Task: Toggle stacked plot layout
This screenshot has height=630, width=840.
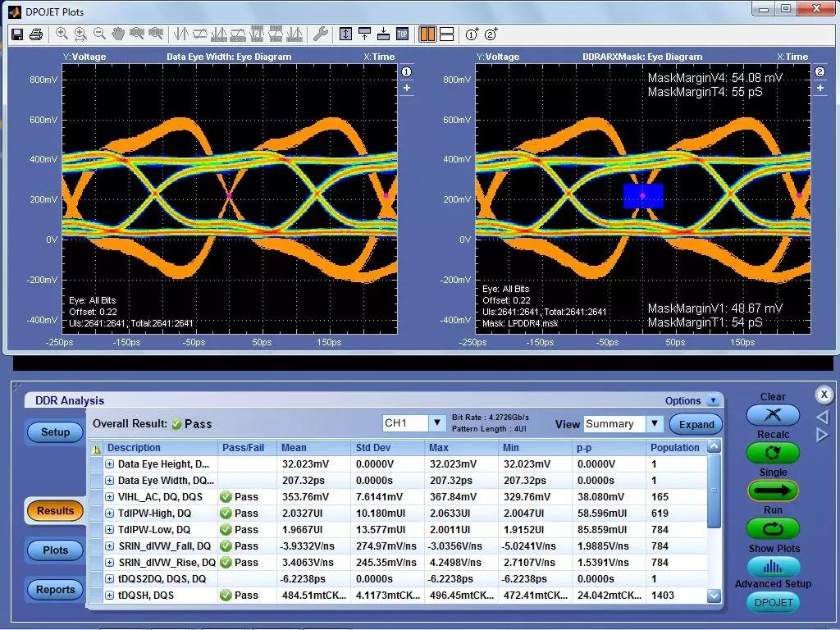Action: 447,34
